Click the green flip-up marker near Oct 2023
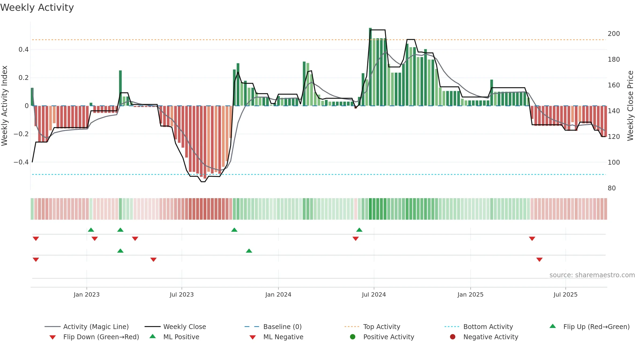644x362 pixels. point(234,230)
